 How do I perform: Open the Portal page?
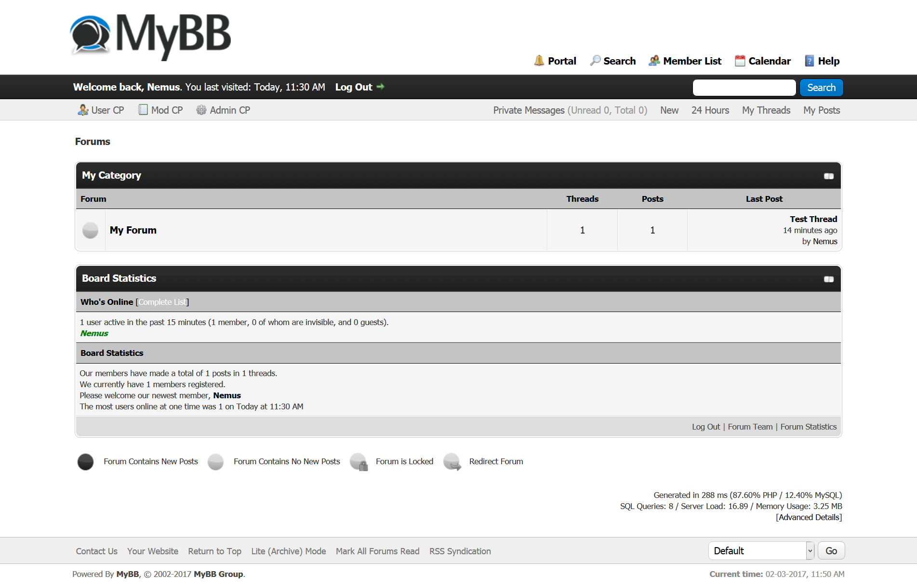pos(562,61)
